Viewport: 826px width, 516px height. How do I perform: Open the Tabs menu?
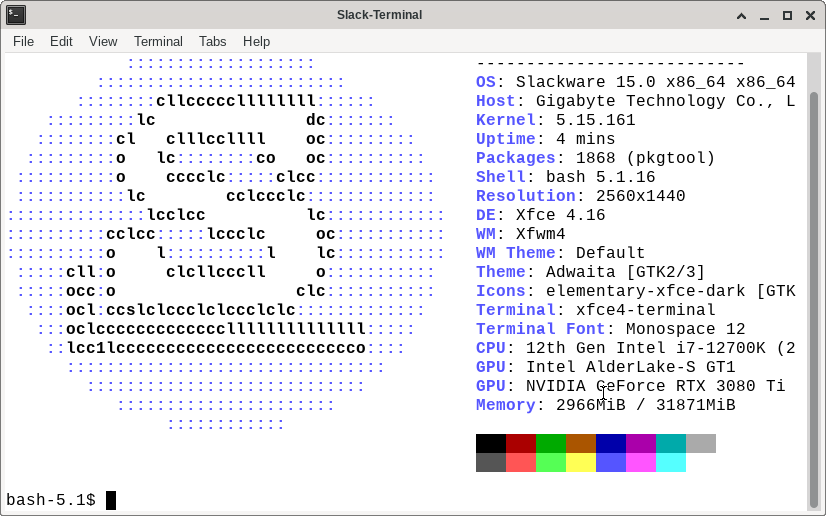coord(212,41)
